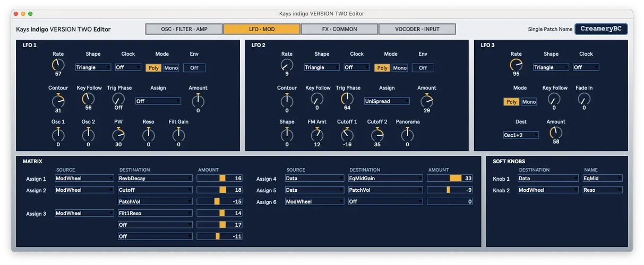Image resolution: width=644 pixels, height=265 pixels.
Task: Toggle the LFO 2 Env Off button
Action: click(423, 68)
